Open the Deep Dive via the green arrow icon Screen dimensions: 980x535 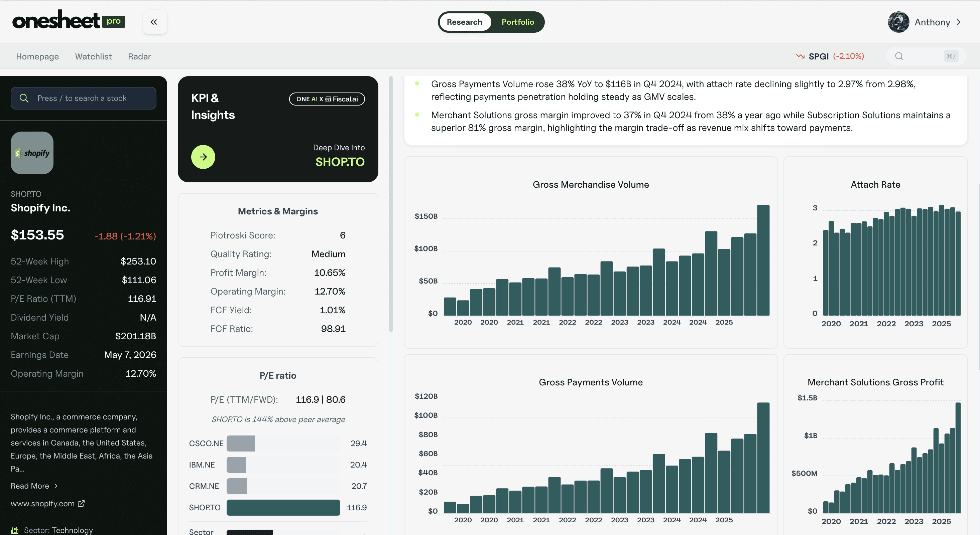pos(203,157)
